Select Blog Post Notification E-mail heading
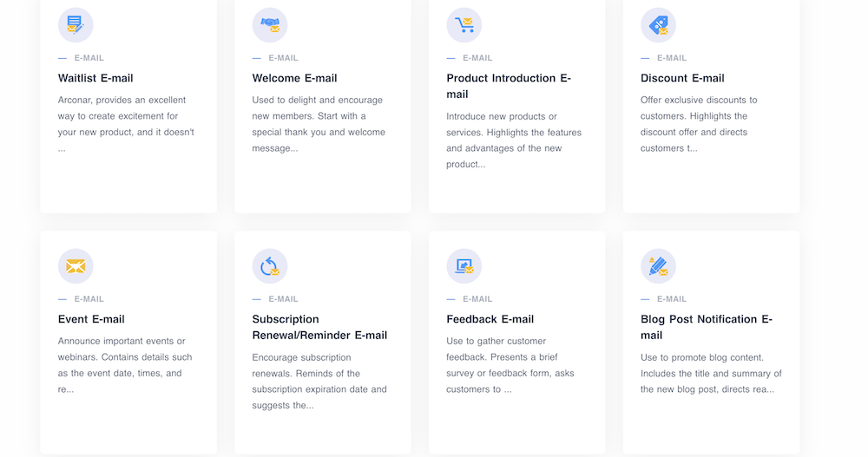This screenshot has width=868, height=457. pos(706,327)
